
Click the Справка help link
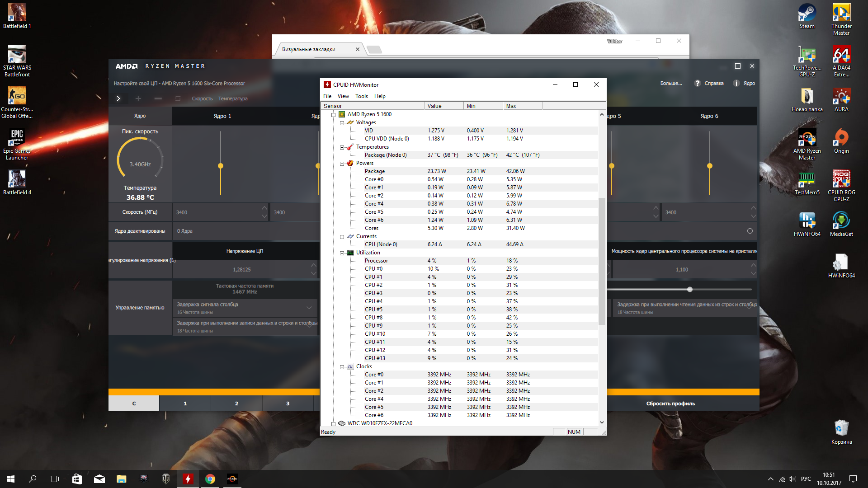(x=714, y=84)
